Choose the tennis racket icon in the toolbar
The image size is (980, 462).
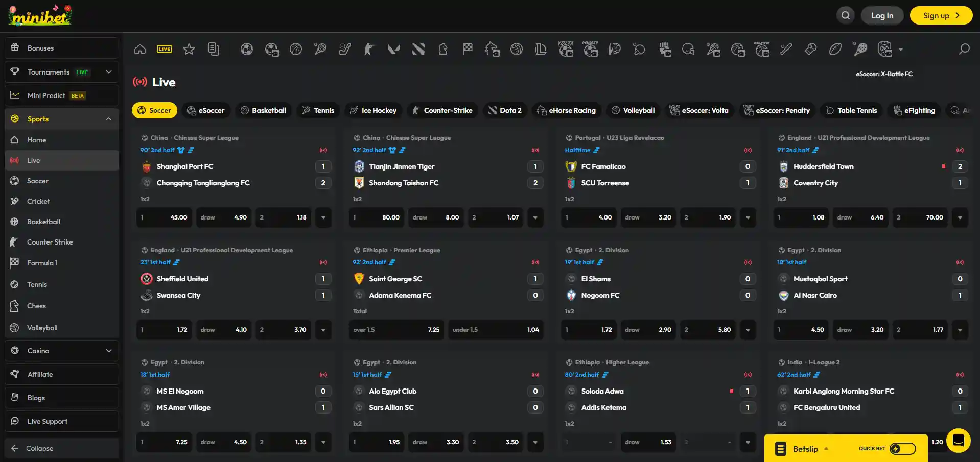320,49
